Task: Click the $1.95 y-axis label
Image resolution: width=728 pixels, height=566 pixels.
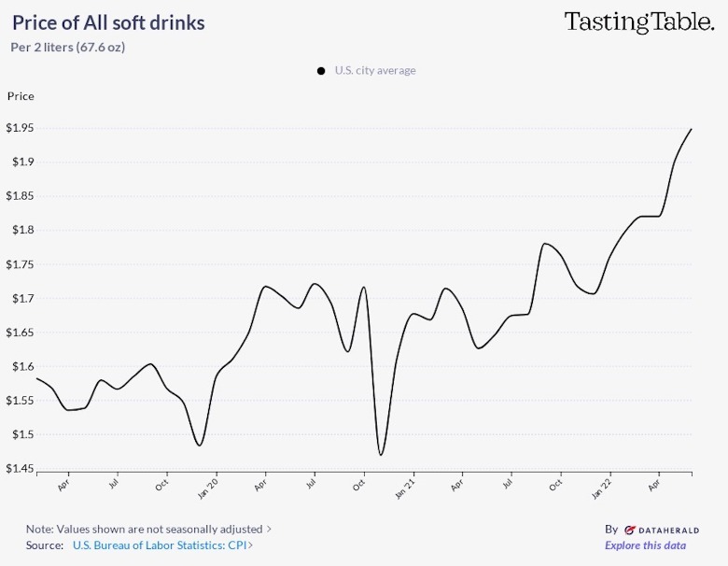Action: 19,128
